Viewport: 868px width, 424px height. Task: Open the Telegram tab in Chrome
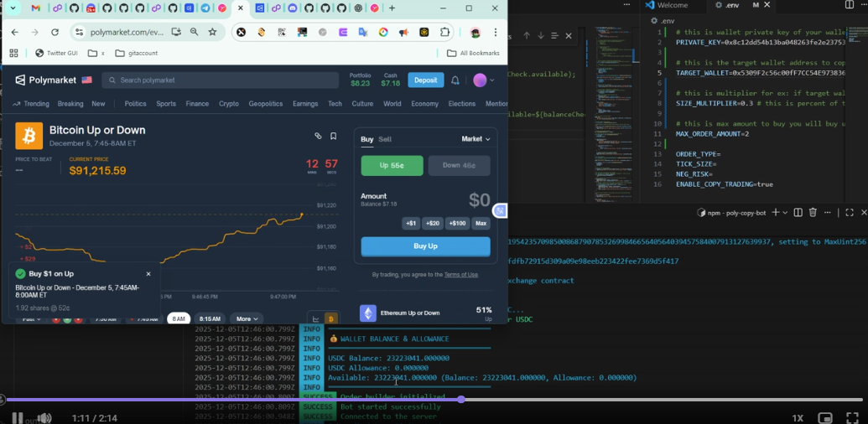205,8
